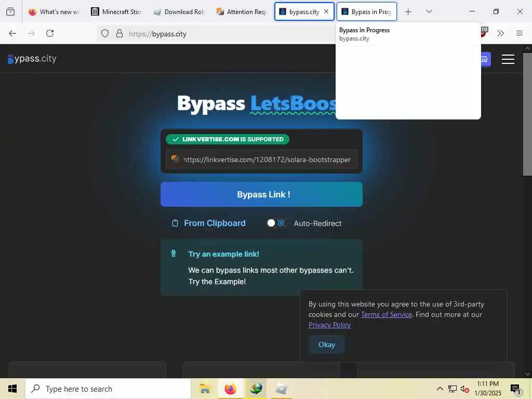Click the Firefox taskbar icon
The width and height of the screenshot is (532, 399).
point(230,389)
